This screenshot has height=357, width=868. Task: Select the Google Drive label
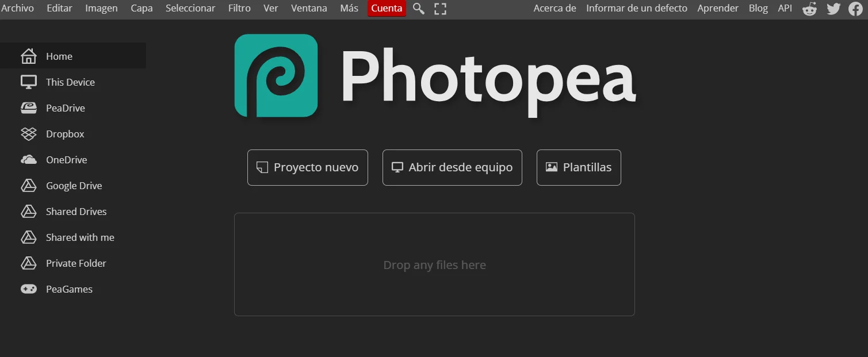[x=74, y=186]
